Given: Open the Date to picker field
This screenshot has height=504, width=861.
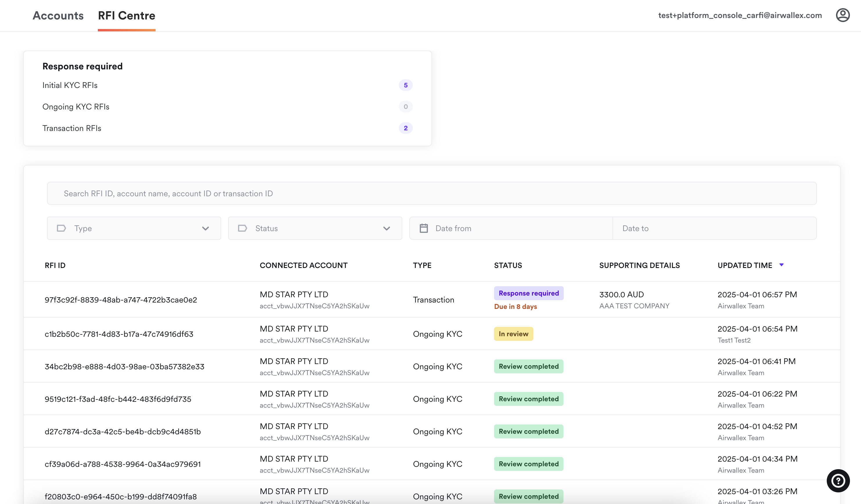Looking at the screenshot, I should pos(714,228).
